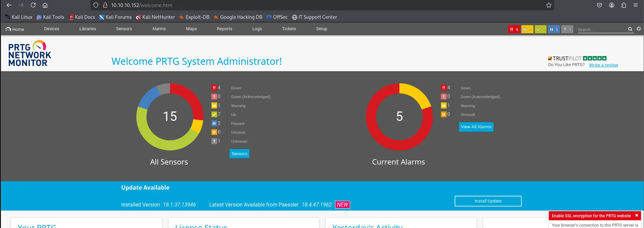Open the Home menu item
The height and width of the screenshot is (228, 644).
click(15, 29)
